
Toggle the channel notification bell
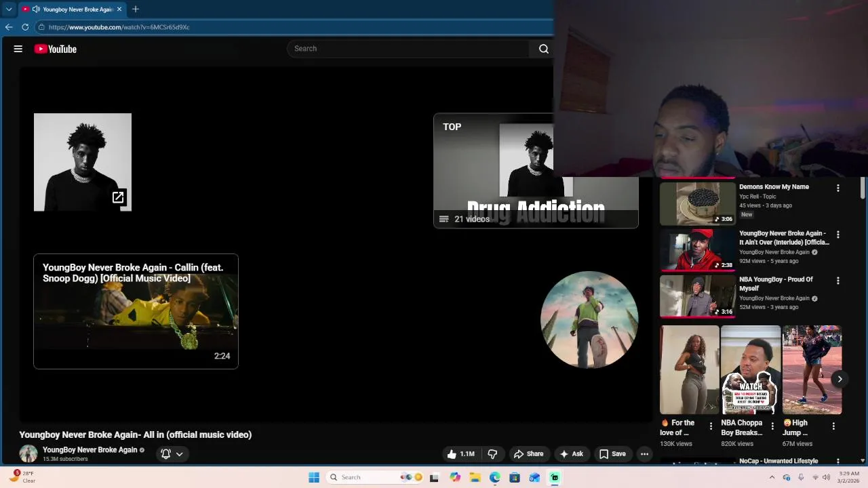point(165,454)
